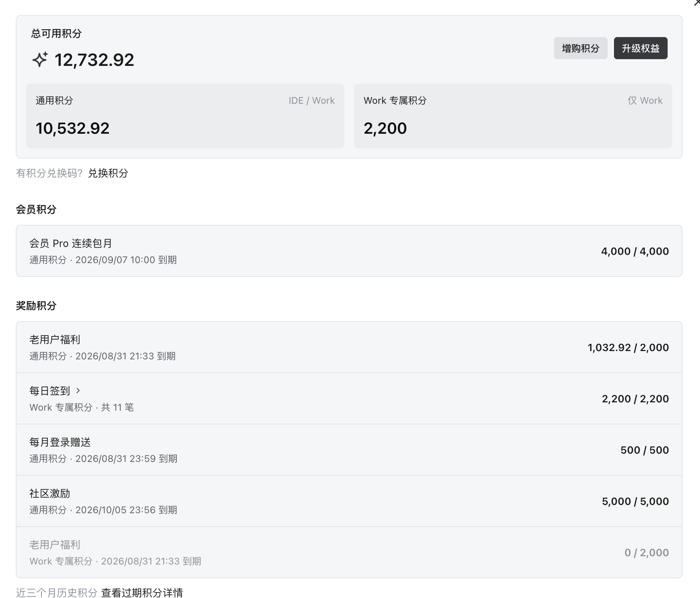Expand the 每日签到 chevron
The image size is (700, 598).
tap(78, 391)
